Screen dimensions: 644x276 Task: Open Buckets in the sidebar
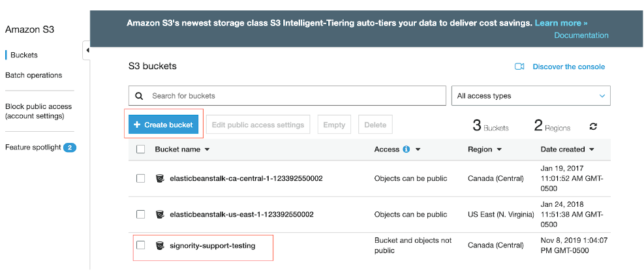point(24,55)
